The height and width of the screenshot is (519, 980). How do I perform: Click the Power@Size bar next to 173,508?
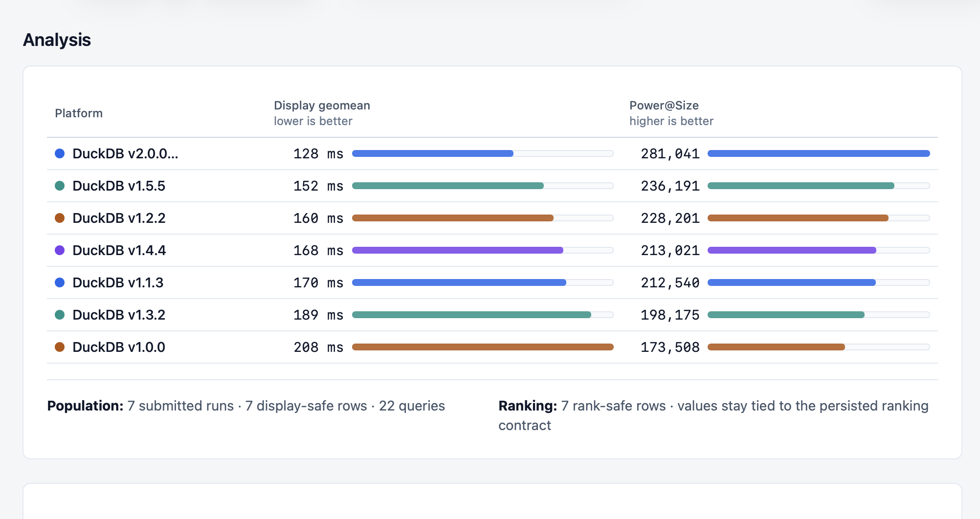pos(819,347)
